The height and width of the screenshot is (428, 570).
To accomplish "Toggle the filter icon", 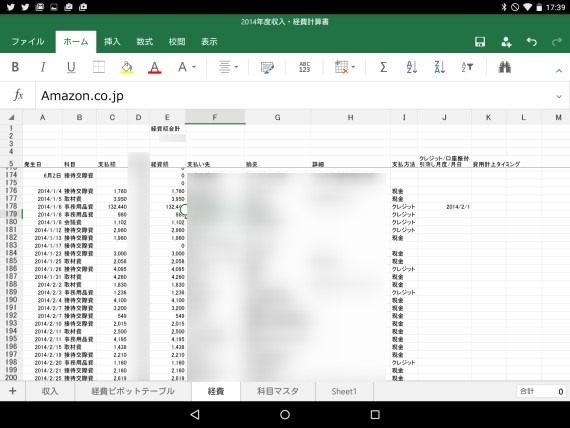I will (467, 67).
